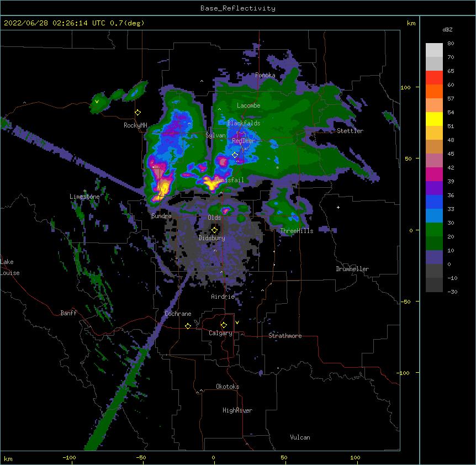Click the Stettler city label
This screenshot has height=465, width=476.
click(350, 131)
